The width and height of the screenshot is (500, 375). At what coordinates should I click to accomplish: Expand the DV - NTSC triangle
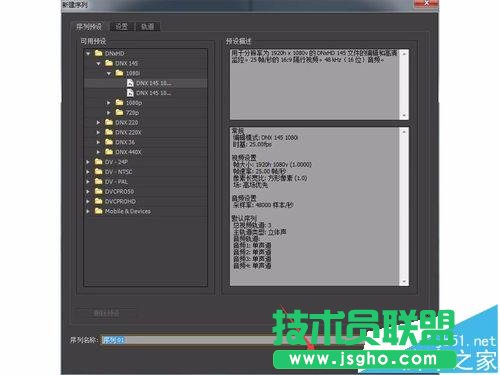tap(88, 172)
